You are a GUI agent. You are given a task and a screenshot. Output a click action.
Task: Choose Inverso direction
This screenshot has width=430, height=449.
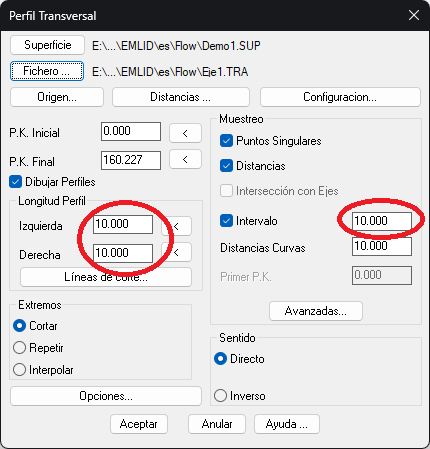[220, 396]
